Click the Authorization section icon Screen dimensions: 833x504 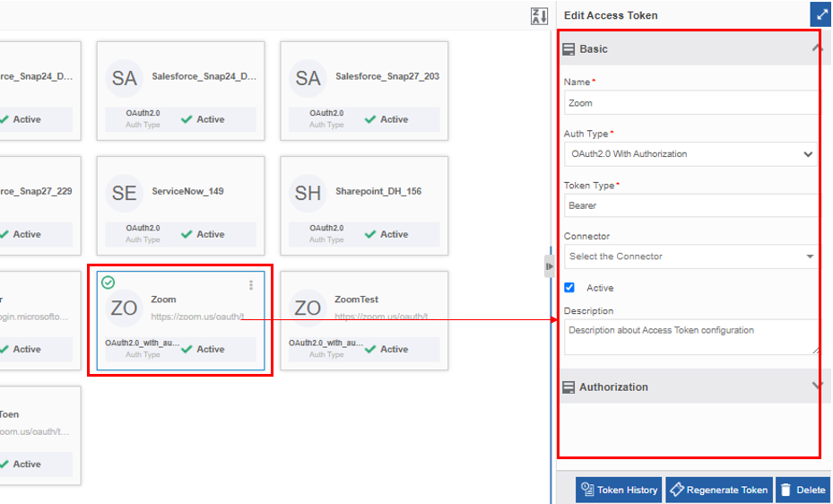click(568, 387)
